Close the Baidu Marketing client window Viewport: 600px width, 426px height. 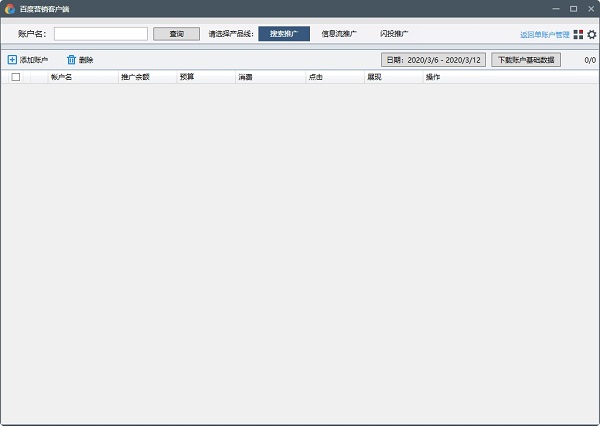click(591, 8)
